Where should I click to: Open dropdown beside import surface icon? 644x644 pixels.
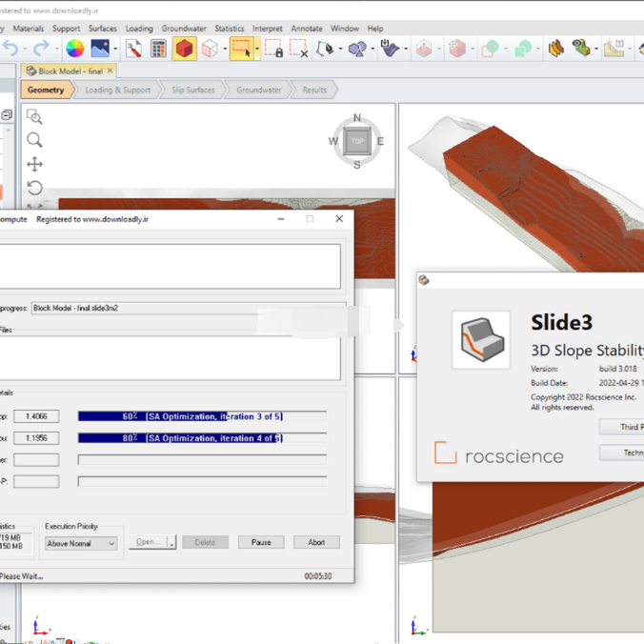[406, 49]
